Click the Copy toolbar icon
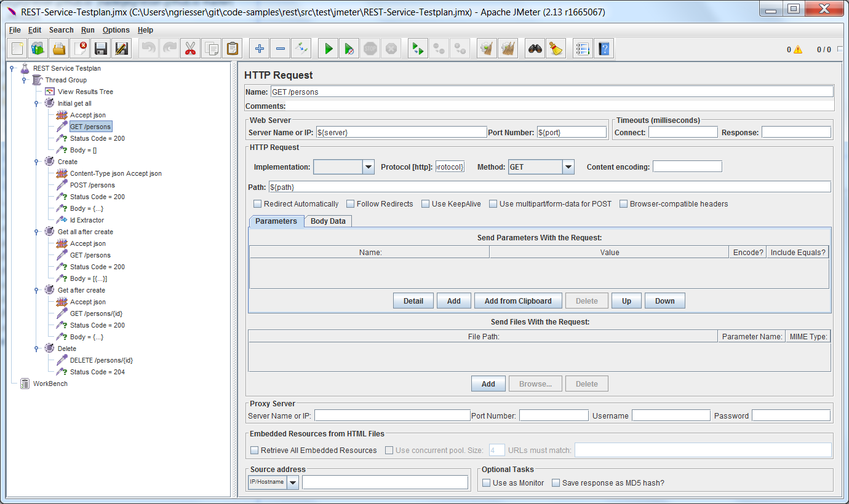Viewport: 849px width, 504px height. point(211,49)
